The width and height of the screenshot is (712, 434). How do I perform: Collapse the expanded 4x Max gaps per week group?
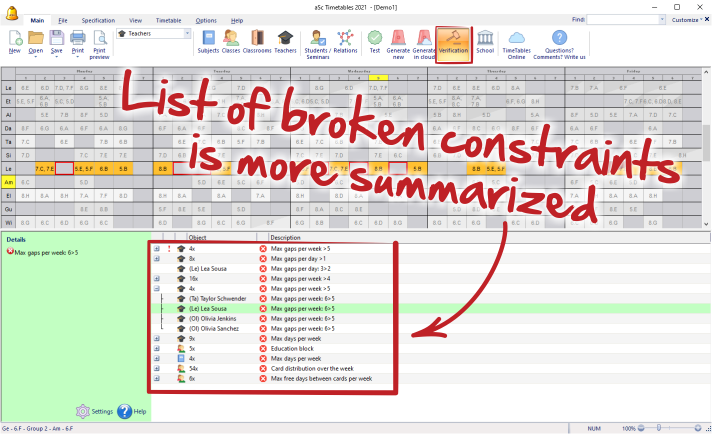coord(157,289)
